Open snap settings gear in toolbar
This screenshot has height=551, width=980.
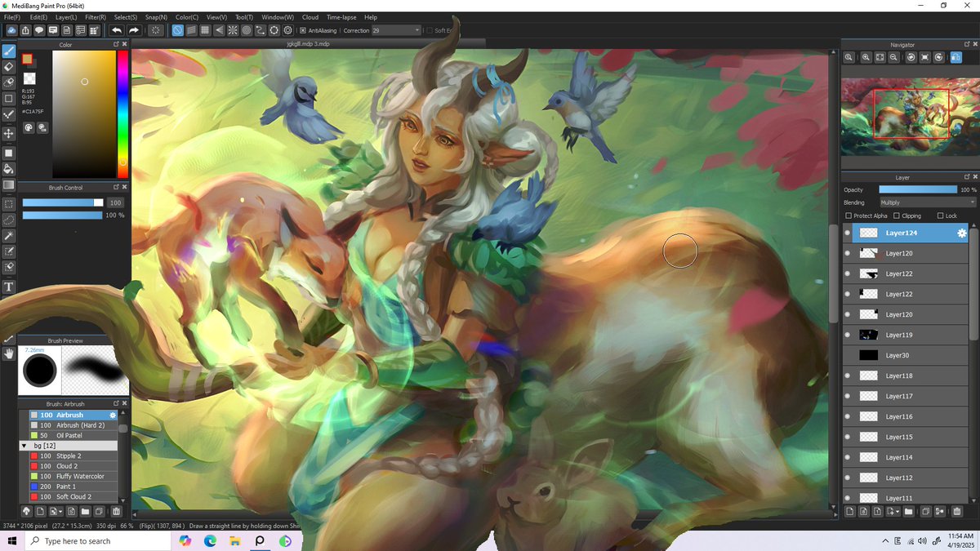pos(287,30)
